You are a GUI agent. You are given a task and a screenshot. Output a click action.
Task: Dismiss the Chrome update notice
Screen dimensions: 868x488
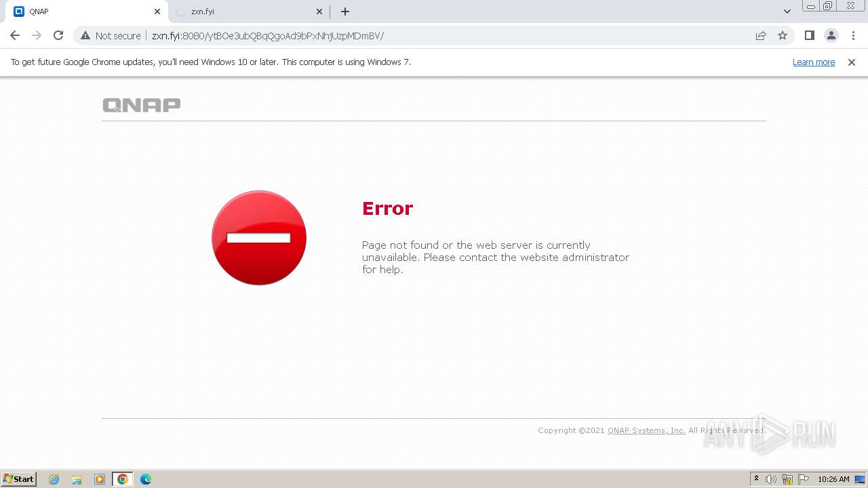[852, 62]
